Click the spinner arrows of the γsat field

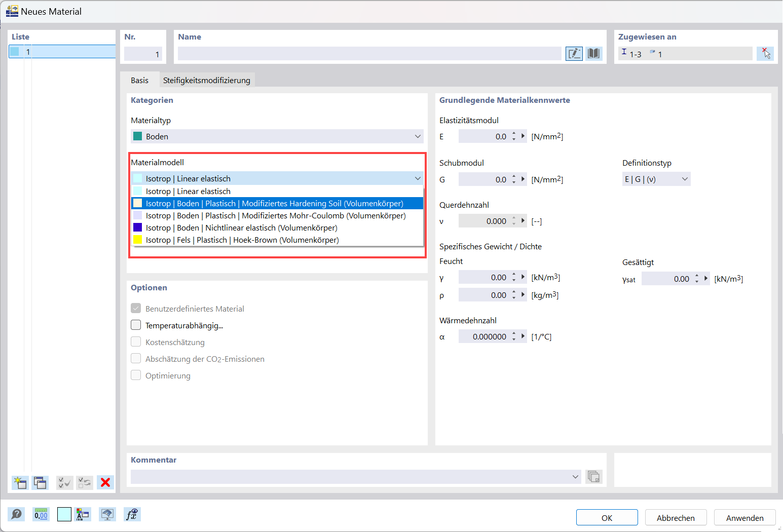click(697, 279)
